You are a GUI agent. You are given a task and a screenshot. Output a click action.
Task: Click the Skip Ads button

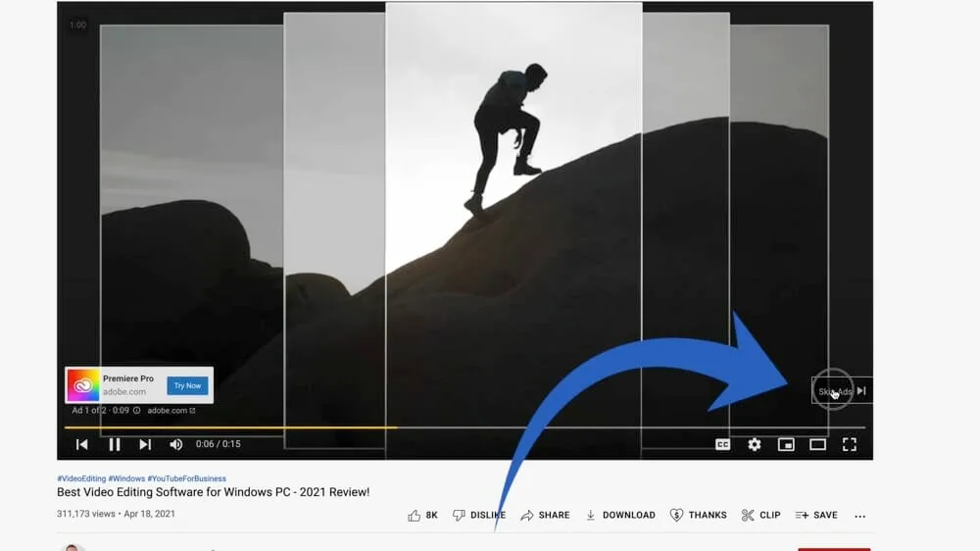click(x=841, y=391)
